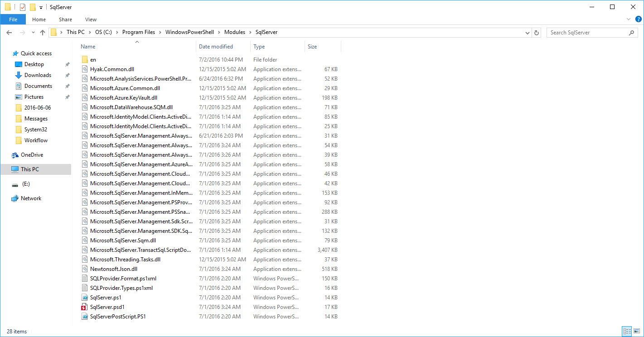The image size is (644, 337).
Task: Select the SqlServer.ps1 script icon
Action: 85,298
